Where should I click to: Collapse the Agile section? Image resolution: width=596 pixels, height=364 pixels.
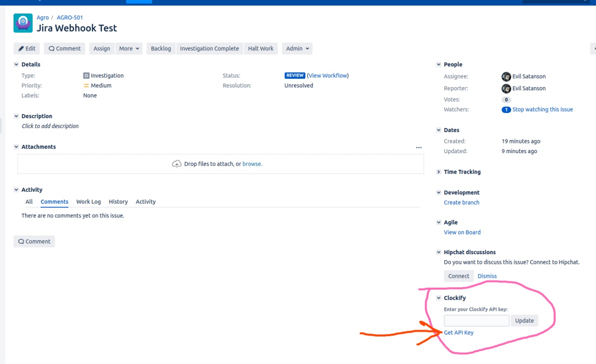[439, 222]
